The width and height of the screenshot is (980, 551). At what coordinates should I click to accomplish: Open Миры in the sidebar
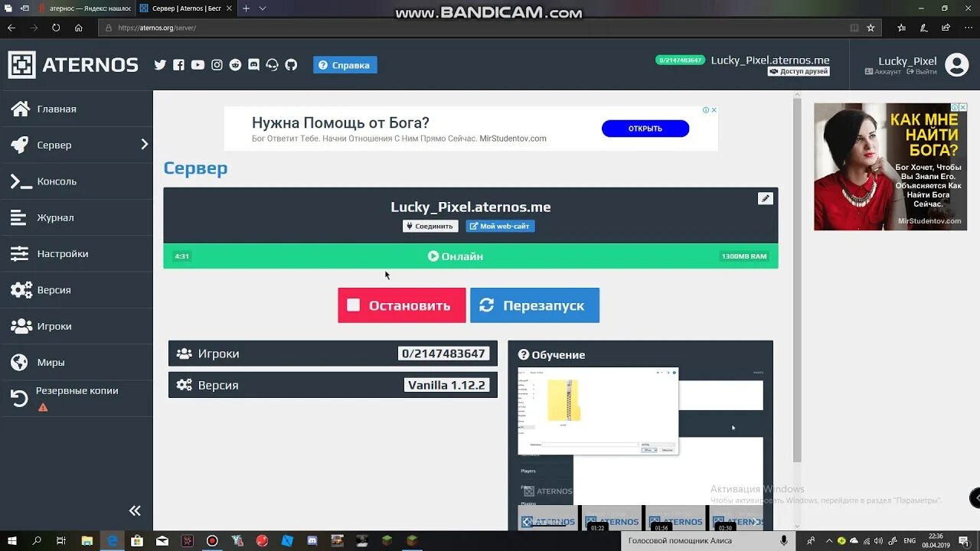point(77,362)
